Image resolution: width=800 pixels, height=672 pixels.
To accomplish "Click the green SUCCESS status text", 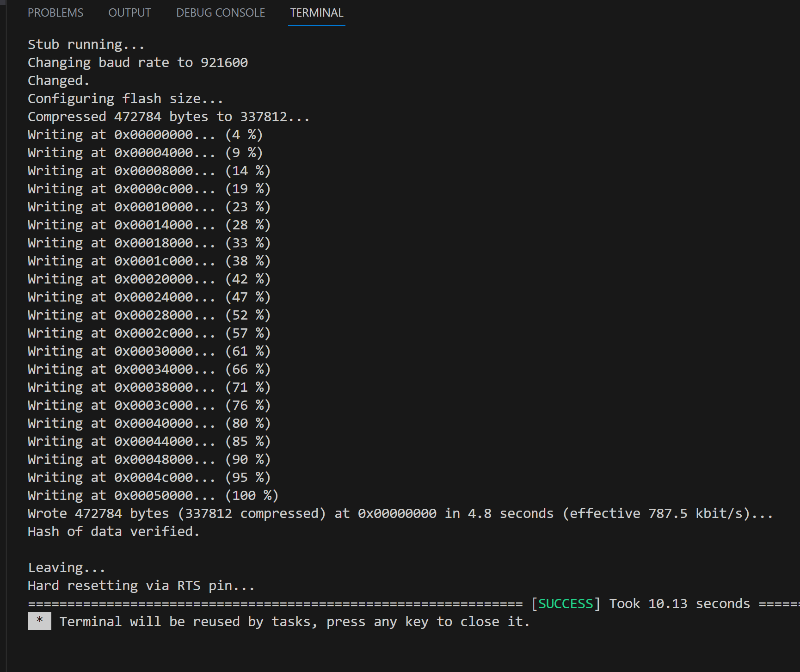I will (x=566, y=603).
